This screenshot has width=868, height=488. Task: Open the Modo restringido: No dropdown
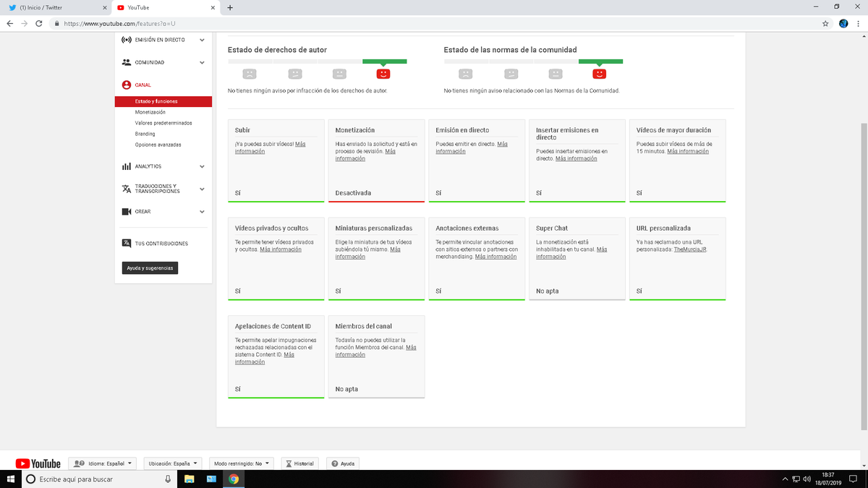click(x=242, y=463)
